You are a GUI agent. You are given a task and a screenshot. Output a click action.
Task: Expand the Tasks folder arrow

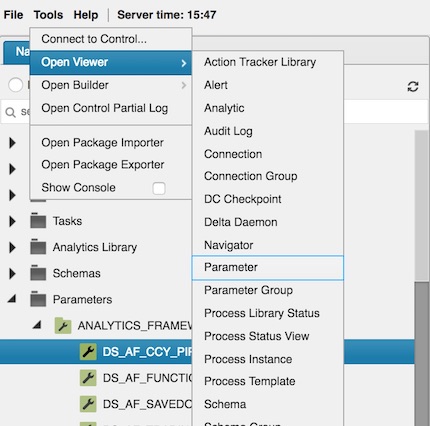(12, 221)
